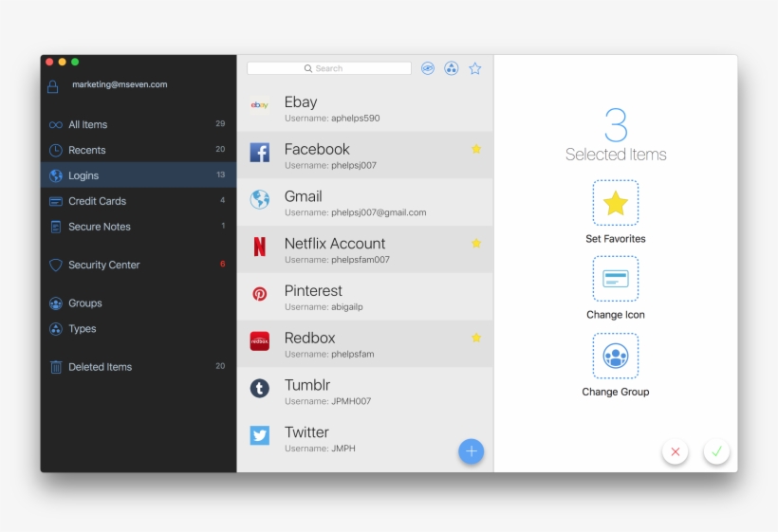Screen dimensions: 778x532
Task: Click the Secure Notes document icon
Action: [56, 227]
